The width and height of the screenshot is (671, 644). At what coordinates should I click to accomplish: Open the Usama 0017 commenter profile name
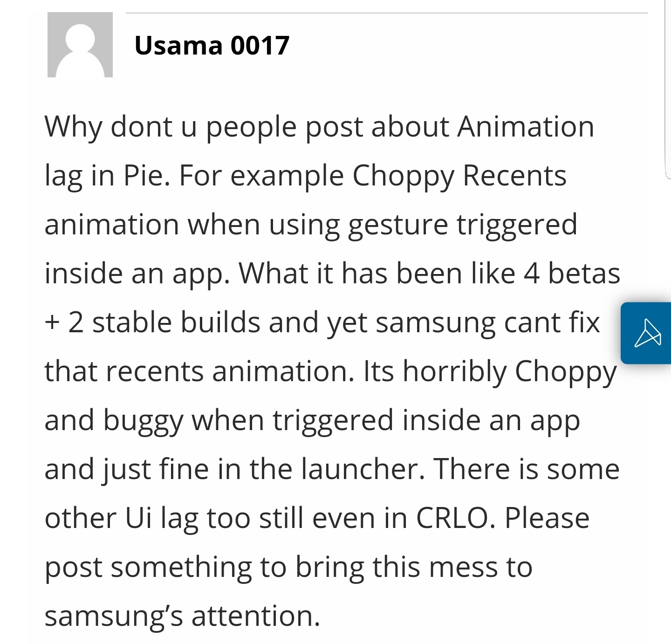pyautogui.click(x=212, y=46)
